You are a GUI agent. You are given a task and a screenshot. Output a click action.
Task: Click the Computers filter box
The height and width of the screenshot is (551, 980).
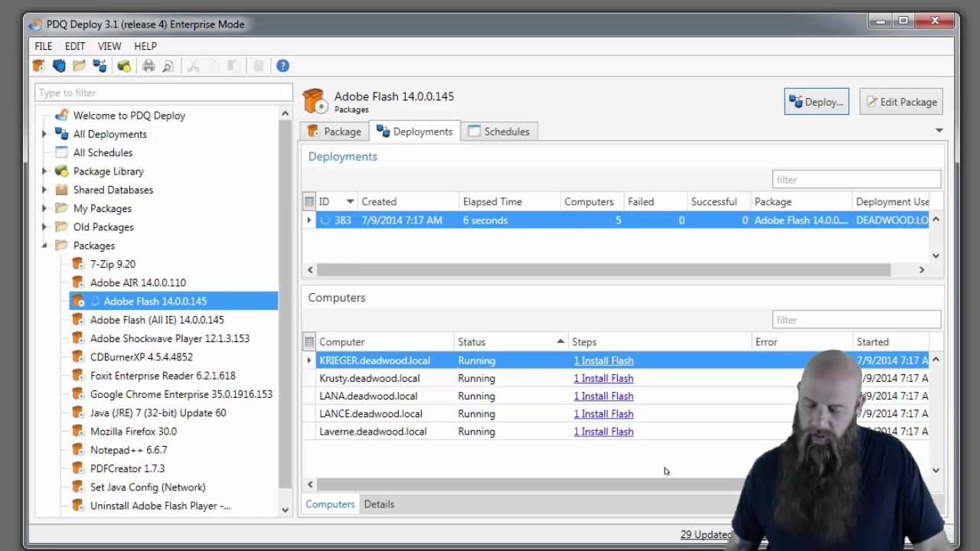click(x=856, y=320)
